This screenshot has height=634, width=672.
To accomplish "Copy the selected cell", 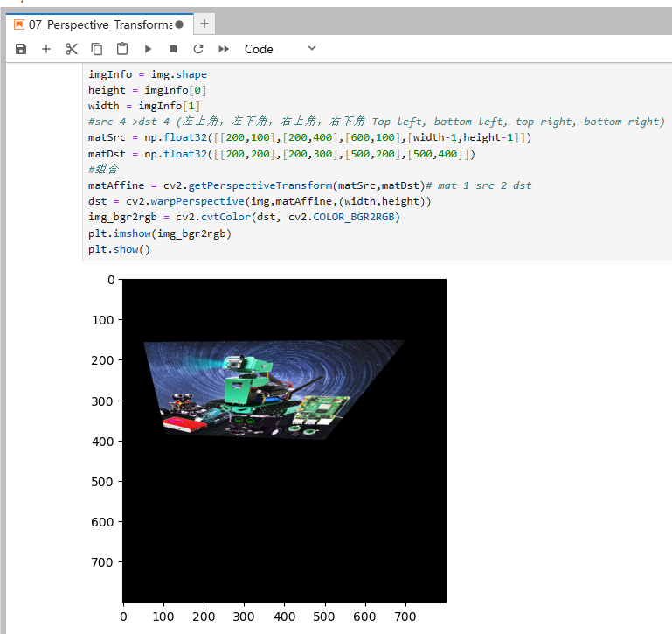I will (97, 49).
